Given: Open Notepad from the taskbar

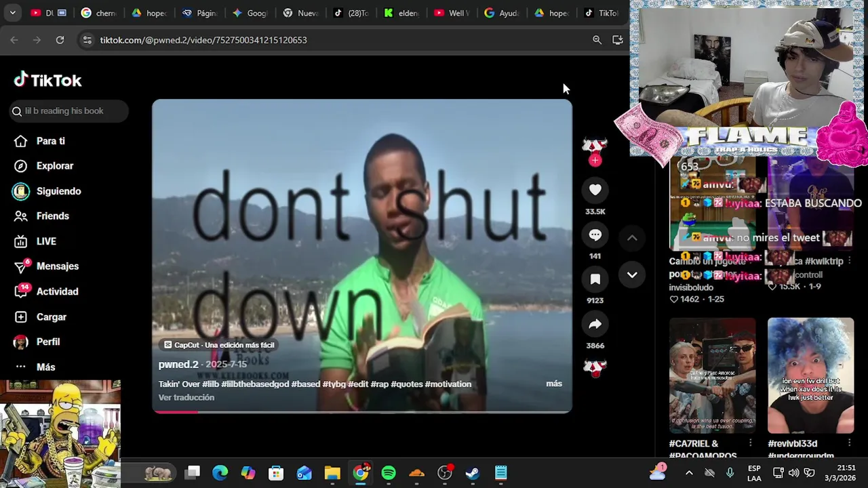Looking at the screenshot, I should pos(500,473).
